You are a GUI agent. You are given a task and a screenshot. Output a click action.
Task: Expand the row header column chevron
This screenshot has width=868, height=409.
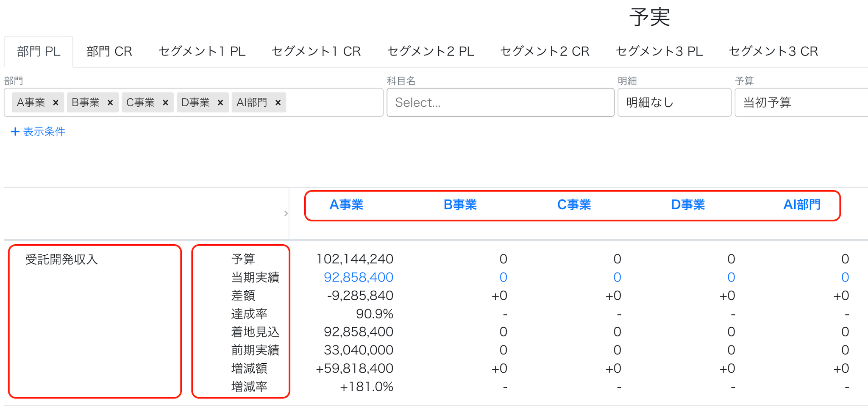pyautogui.click(x=286, y=213)
